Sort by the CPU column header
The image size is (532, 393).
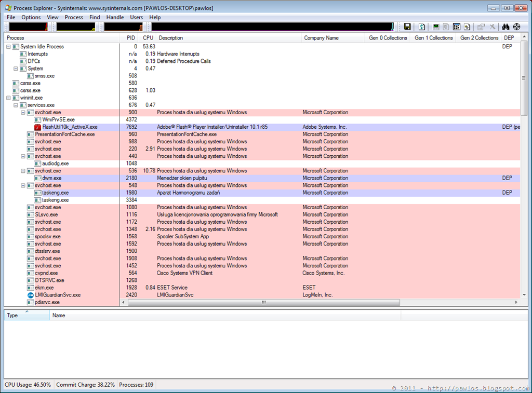(148, 38)
